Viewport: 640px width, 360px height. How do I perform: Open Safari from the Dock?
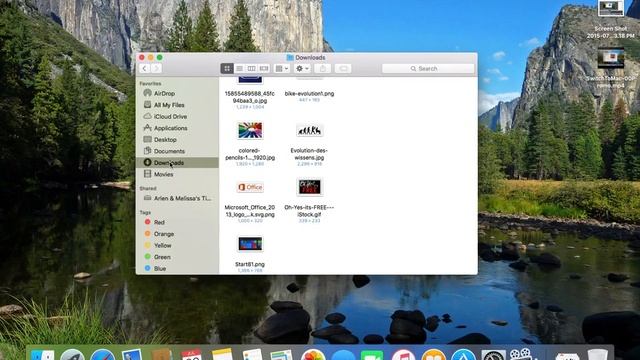pos(103,355)
